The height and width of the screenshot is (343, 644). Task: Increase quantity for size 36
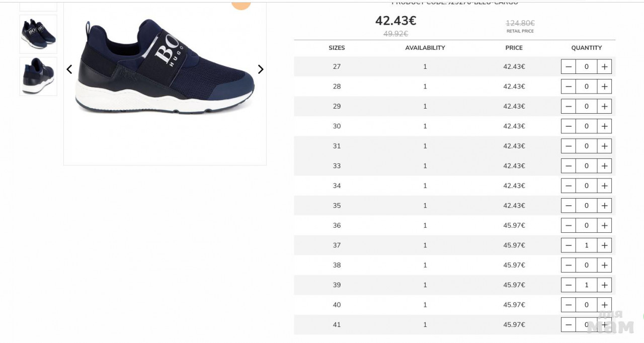coord(604,225)
